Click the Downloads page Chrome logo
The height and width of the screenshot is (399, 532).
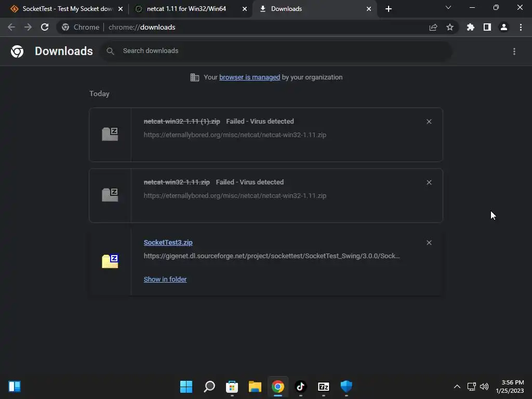[17, 51]
